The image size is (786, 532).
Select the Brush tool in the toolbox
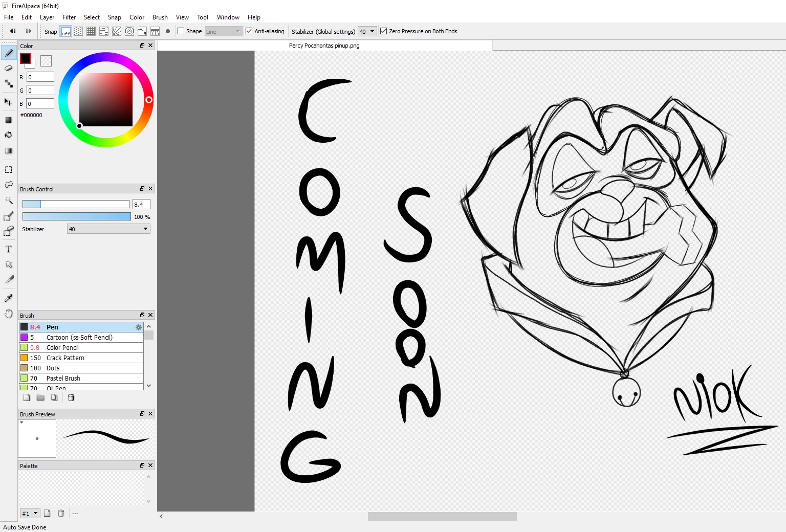(x=9, y=53)
